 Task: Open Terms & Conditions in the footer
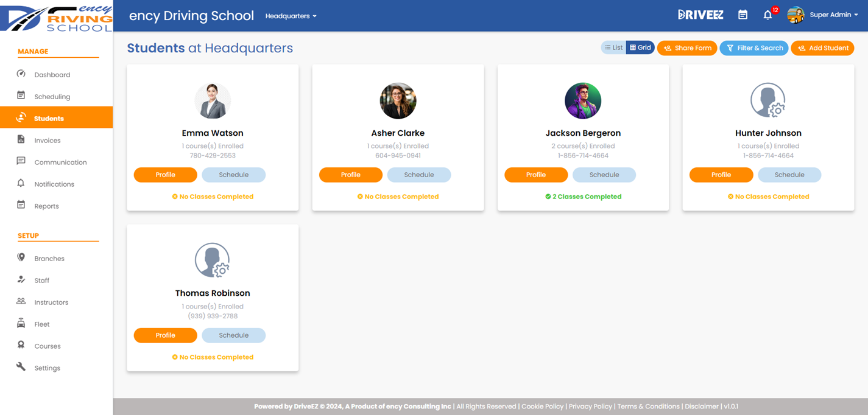648,406
